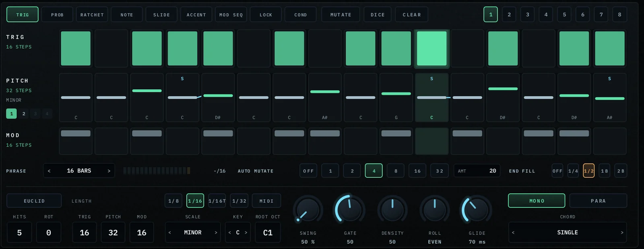Click the GATE knob
The width and height of the screenshot is (644, 249).
(350, 210)
